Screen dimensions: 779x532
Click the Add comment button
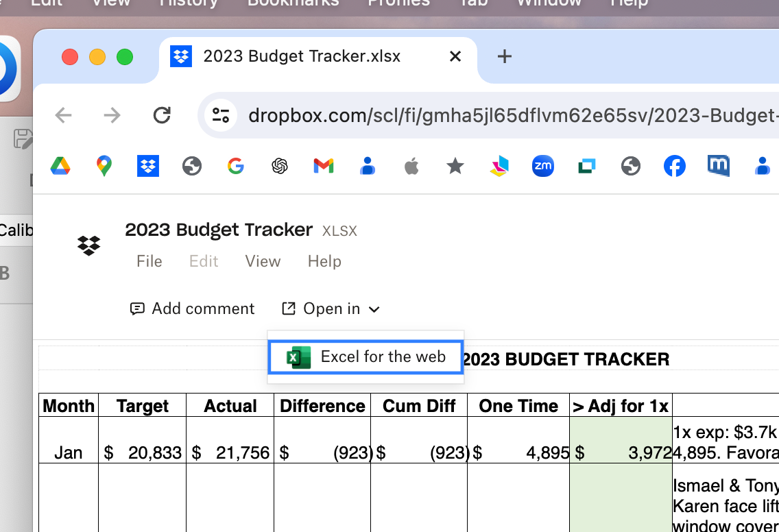point(192,309)
